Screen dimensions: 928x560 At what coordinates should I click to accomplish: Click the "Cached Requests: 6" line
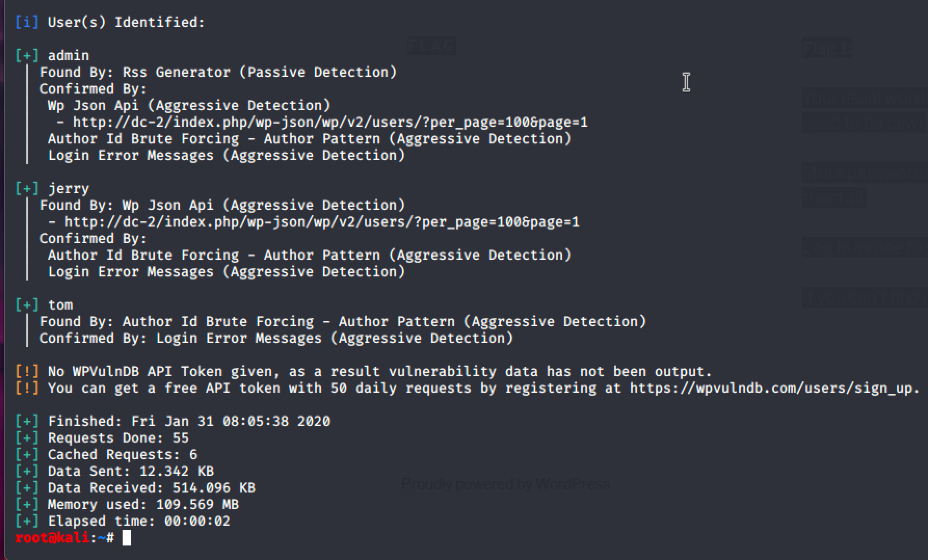coord(122,455)
